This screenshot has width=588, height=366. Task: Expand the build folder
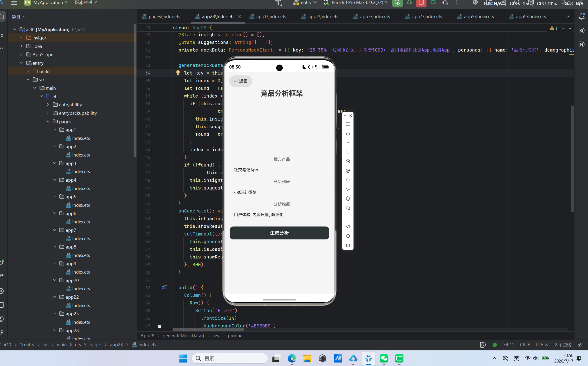28,71
